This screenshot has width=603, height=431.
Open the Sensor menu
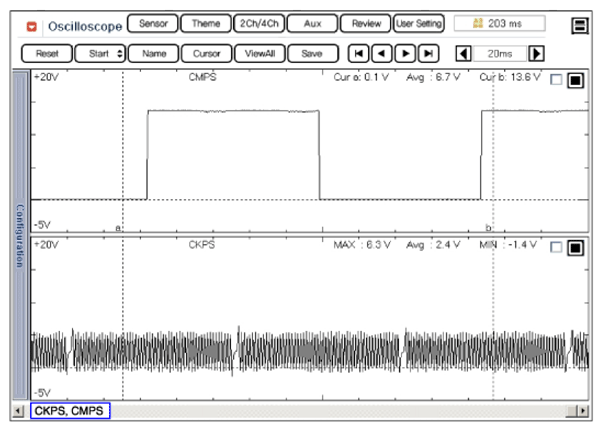pyautogui.click(x=152, y=23)
